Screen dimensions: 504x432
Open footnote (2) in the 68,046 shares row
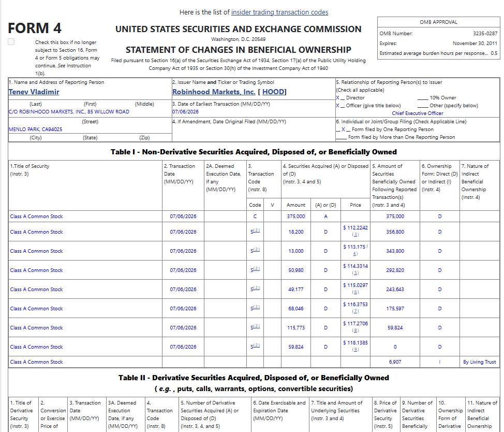[x=257, y=307]
